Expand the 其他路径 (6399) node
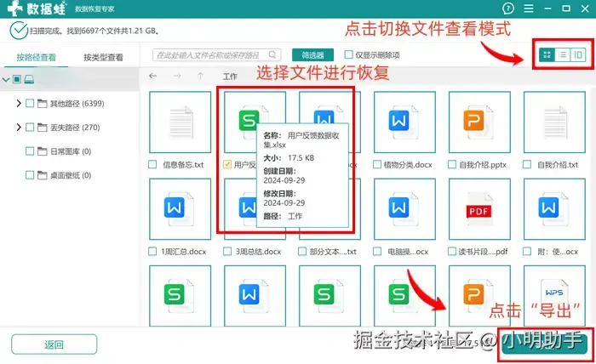 [x=18, y=103]
